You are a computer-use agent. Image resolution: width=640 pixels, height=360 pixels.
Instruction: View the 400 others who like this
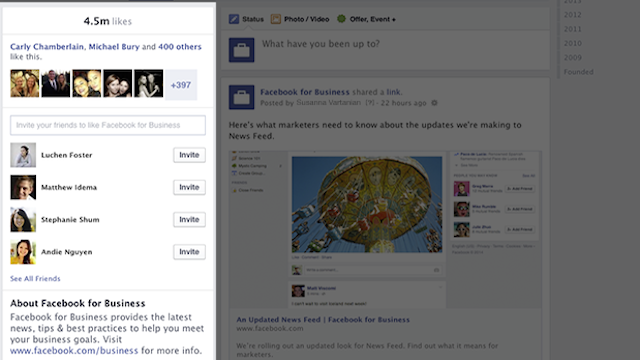(180, 47)
